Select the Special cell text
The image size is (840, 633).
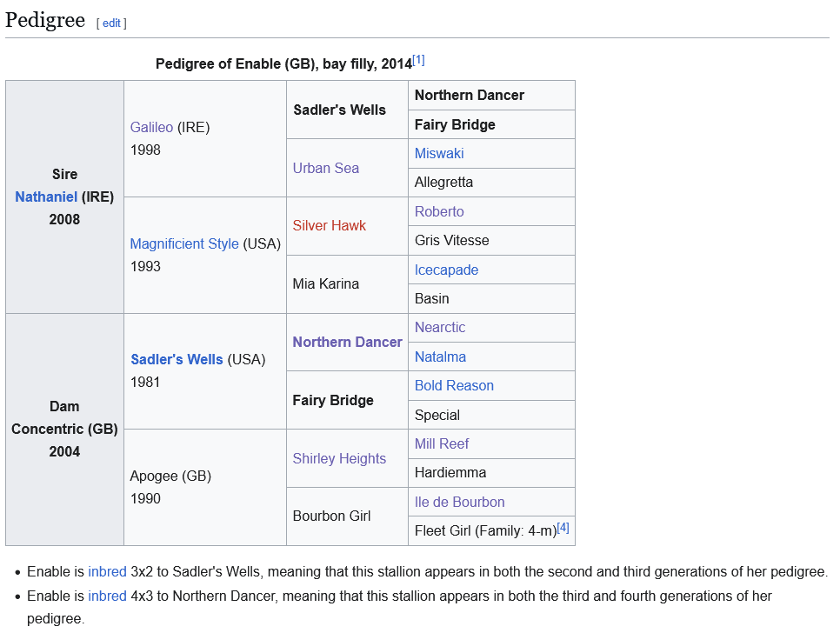pos(437,415)
